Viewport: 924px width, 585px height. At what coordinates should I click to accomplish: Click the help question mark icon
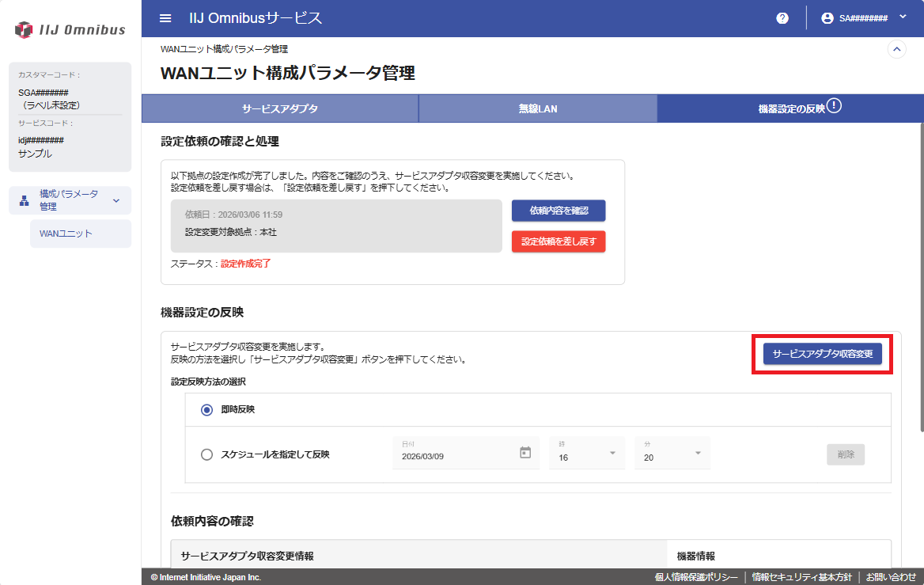coord(782,18)
